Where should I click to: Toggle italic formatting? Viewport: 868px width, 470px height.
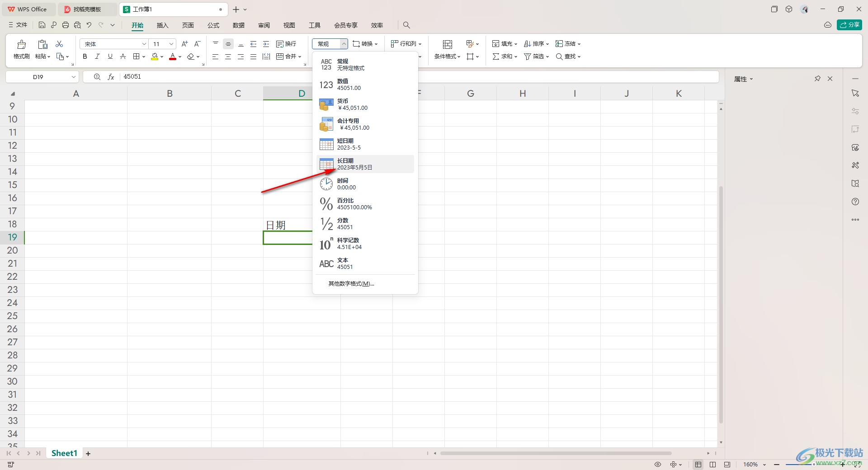tap(97, 56)
